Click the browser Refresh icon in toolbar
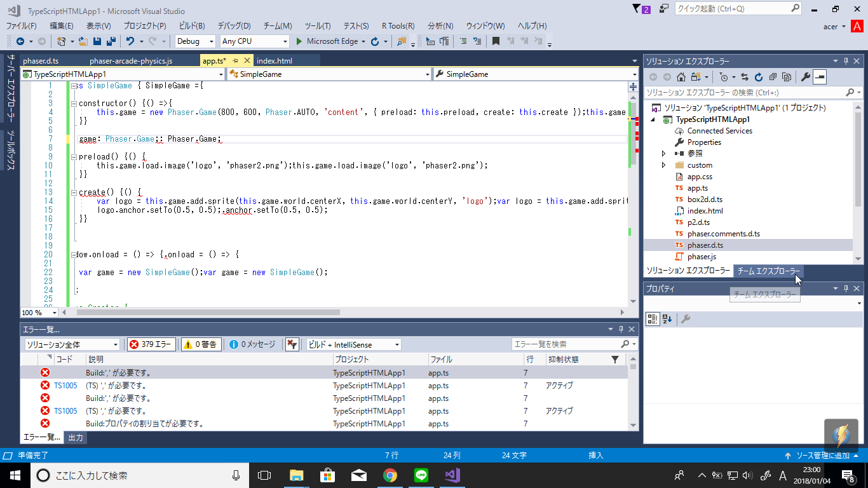 [375, 41]
